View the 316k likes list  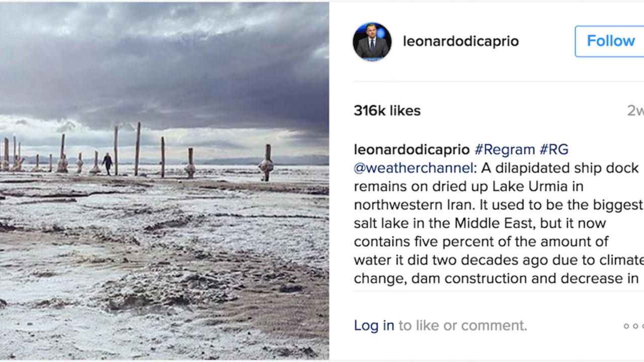(387, 111)
